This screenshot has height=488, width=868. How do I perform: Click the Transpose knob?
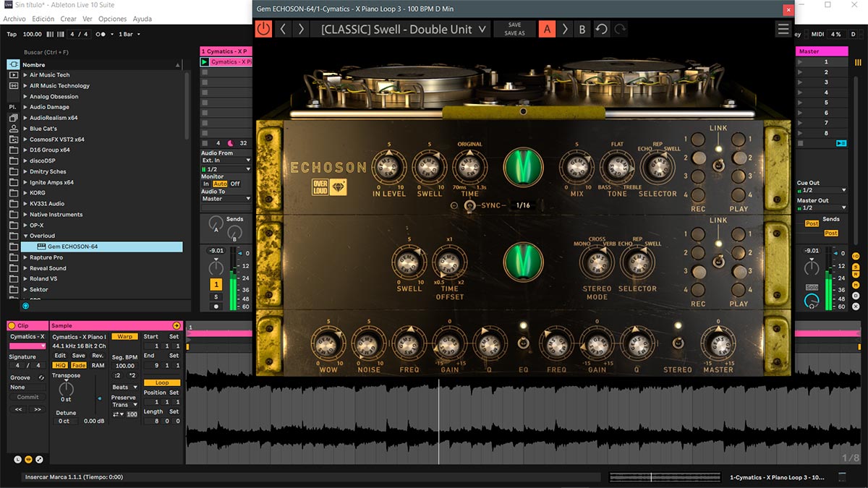click(66, 388)
